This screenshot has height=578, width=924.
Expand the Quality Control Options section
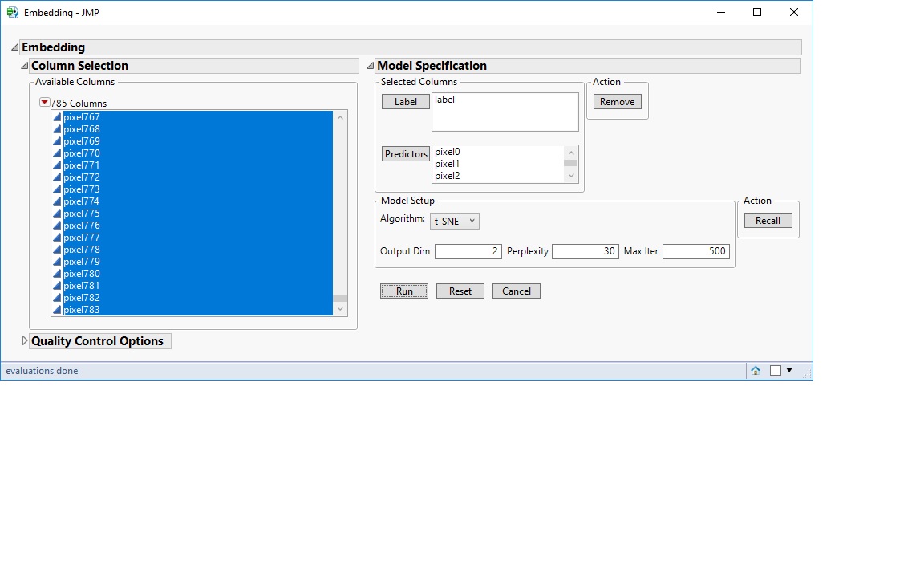point(25,340)
